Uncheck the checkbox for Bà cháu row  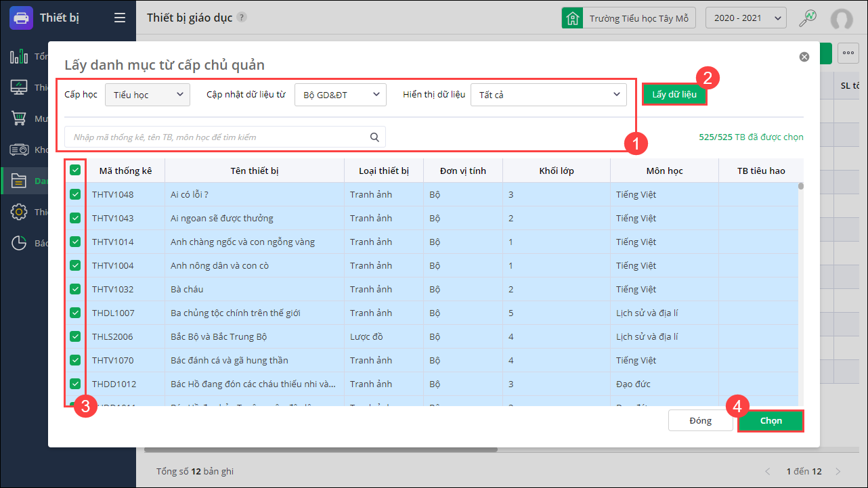(75, 289)
